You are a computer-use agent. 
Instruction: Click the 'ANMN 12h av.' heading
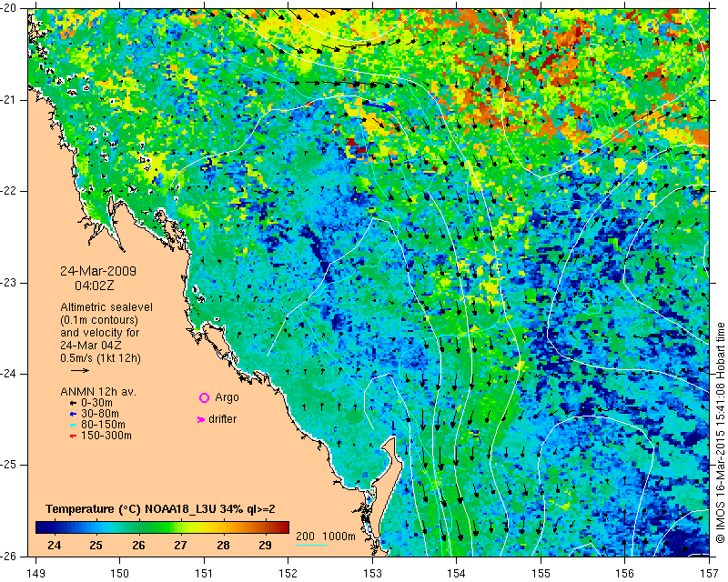coord(98,392)
